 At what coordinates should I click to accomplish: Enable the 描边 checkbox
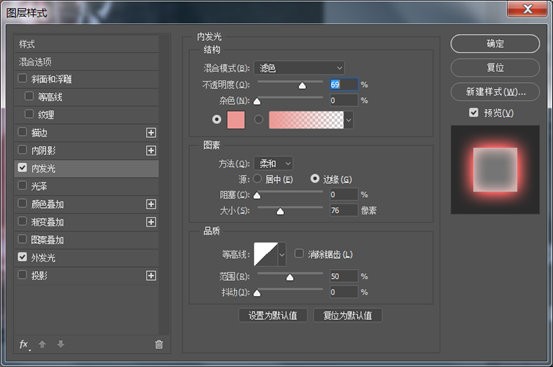[22, 132]
